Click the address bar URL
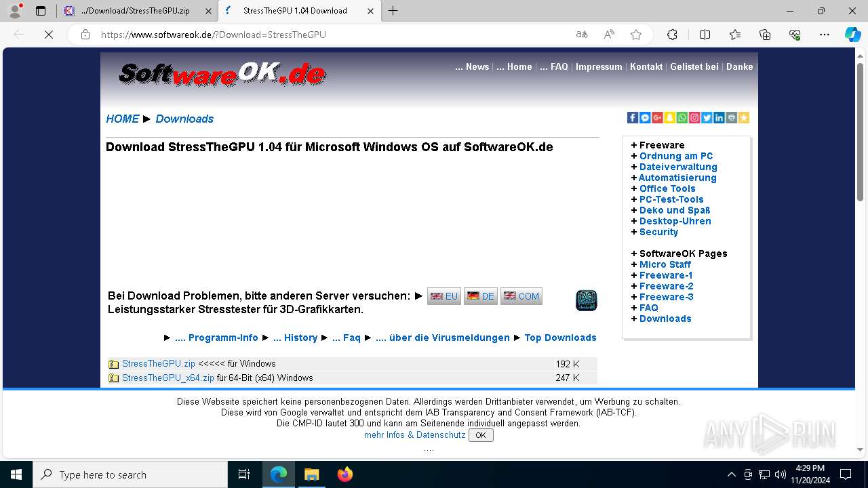868x488 pixels. coord(214,35)
